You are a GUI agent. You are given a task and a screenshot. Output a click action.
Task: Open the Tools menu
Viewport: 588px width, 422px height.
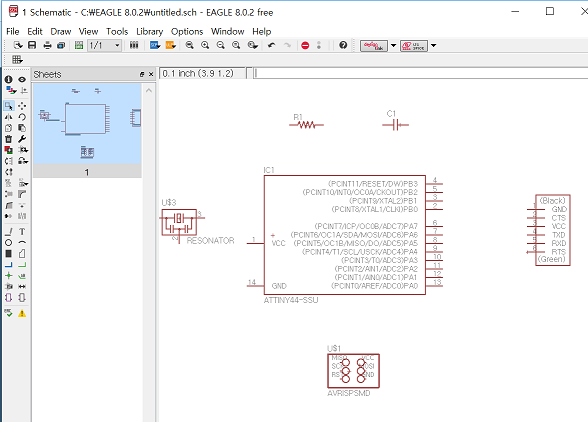pyautogui.click(x=117, y=32)
